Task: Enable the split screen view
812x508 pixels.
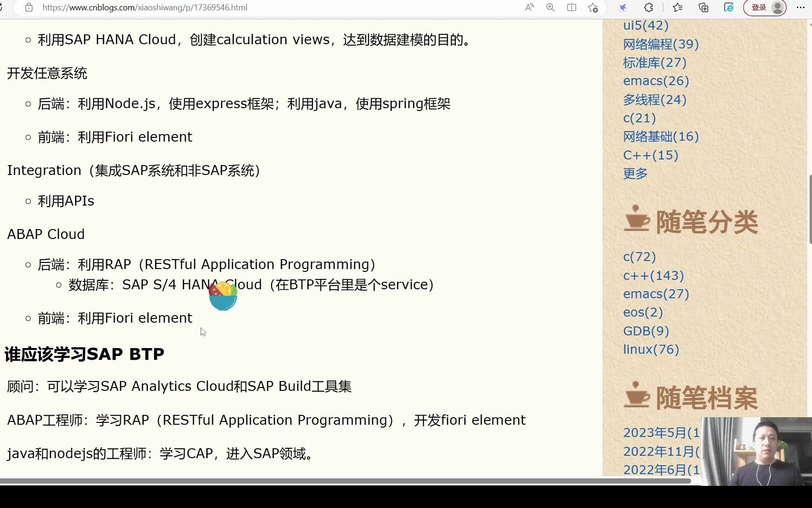Action: (571, 8)
